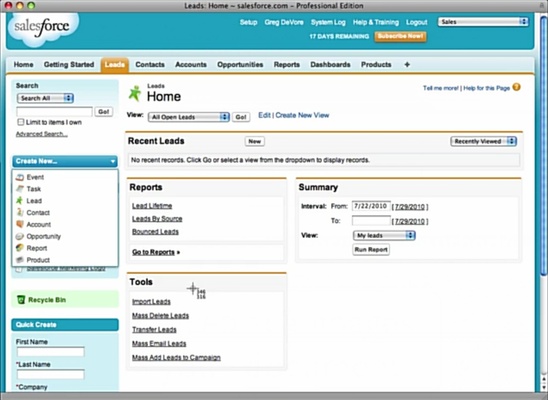Click the Tell me more link
Viewport: 548px width, 400px height.
tap(440, 88)
